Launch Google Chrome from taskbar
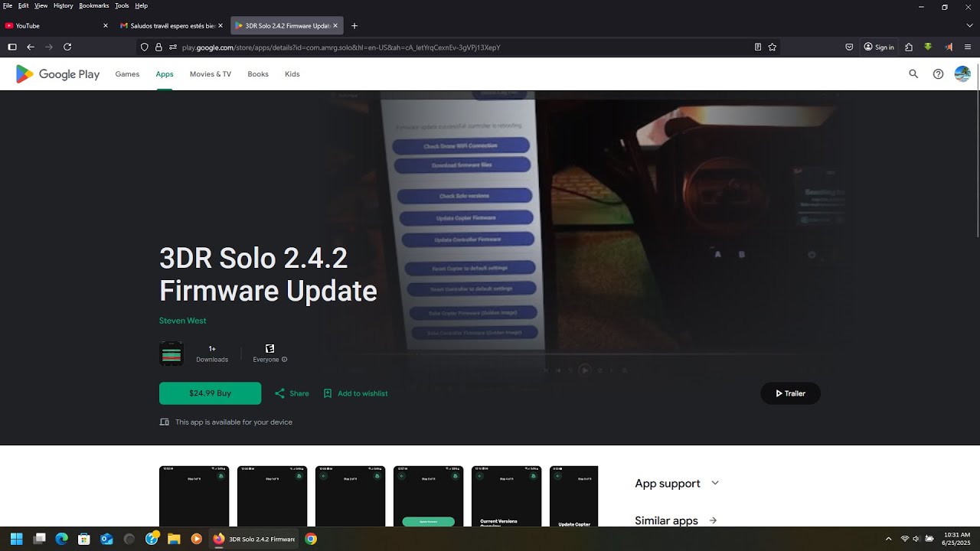 click(311, 539)
